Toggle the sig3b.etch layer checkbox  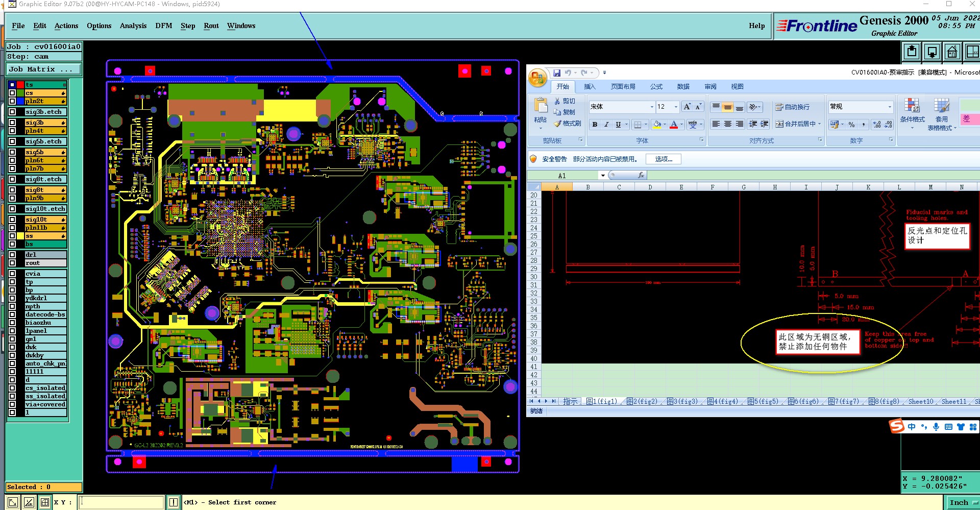tap(12, 112)
